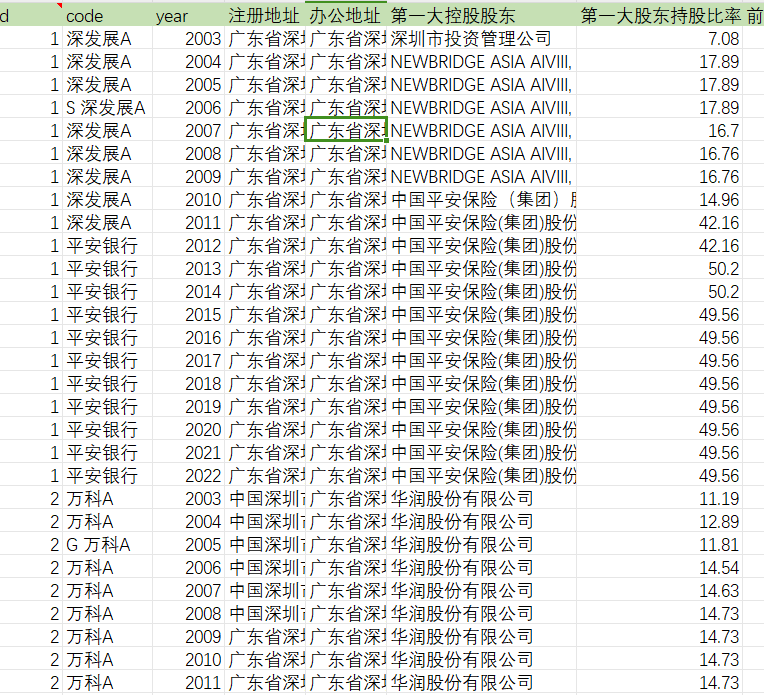Viewport: 764px width, 695px height.
Task: Click year 2003 cell in the 万科A row
Action: 188,499
